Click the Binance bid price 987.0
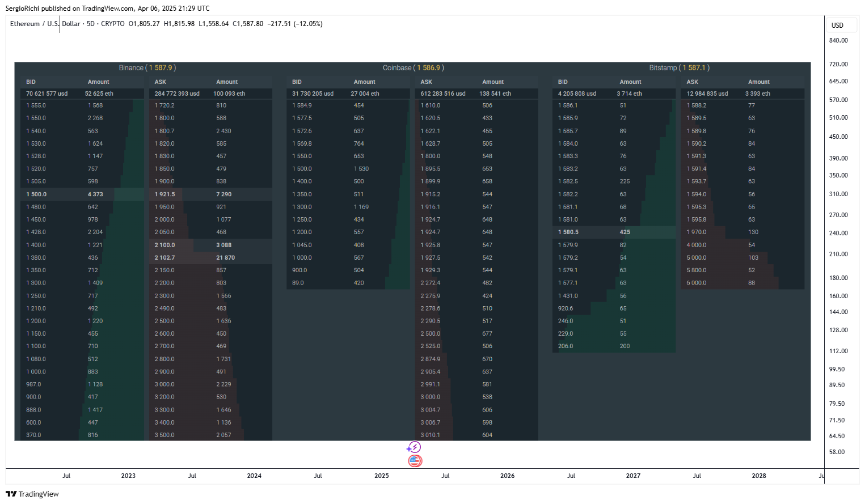Viewport: 865px width, 504px height. [x=33, y=384]
